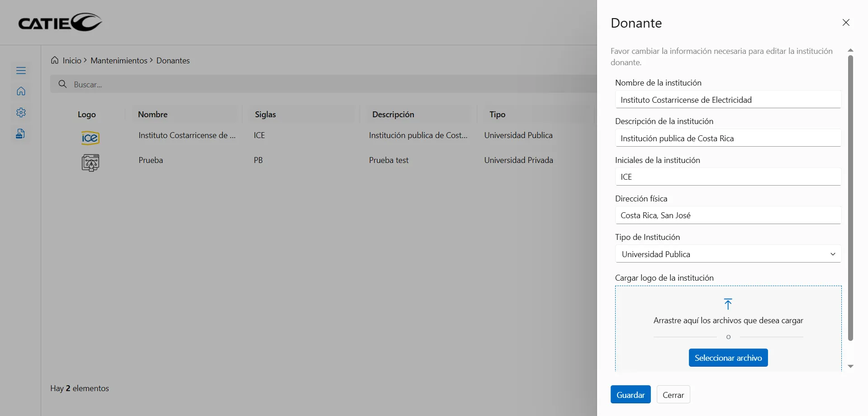Click the CATIE logo in header
The width and height of the screenshot is (868, 416).
click(x=60, y=22)
